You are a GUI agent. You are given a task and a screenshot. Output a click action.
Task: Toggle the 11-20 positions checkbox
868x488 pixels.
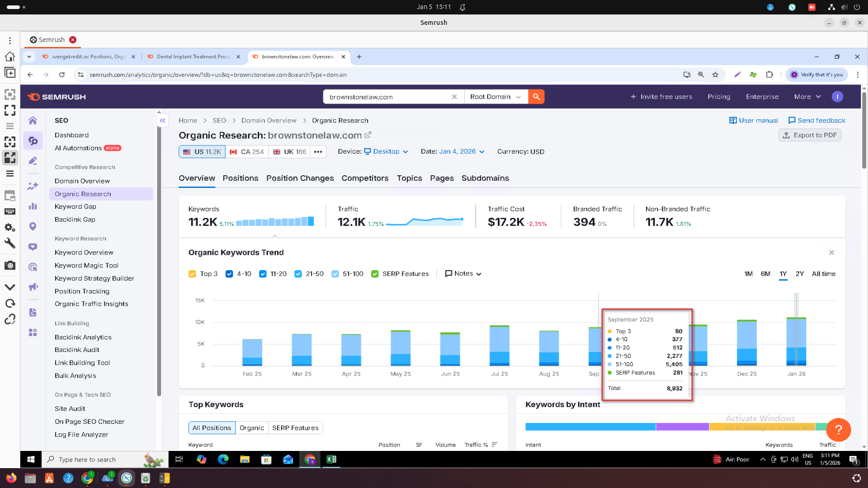point(263,274)
